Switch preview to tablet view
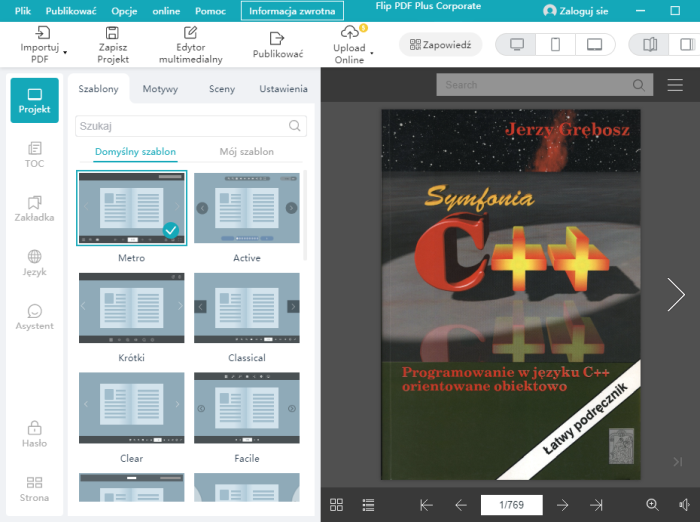The width and height of the screenshot is (700, 522). pyautogui.click(x=595, y=45)
